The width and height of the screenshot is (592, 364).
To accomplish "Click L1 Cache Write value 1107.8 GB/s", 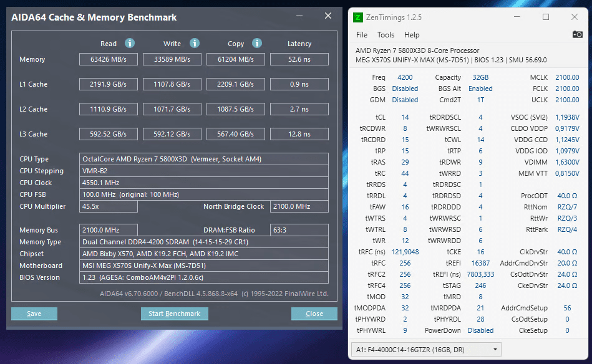I will pyautogui.click(x=172, y=84).
